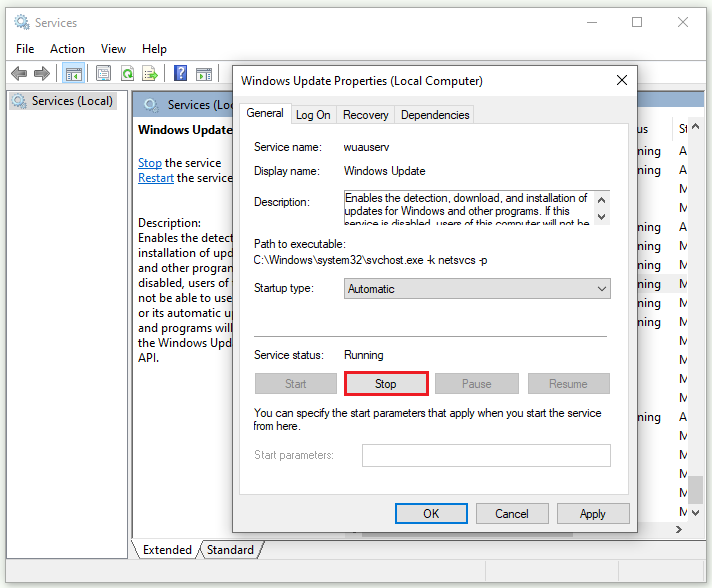Click the Start service button

coord(296,384)
